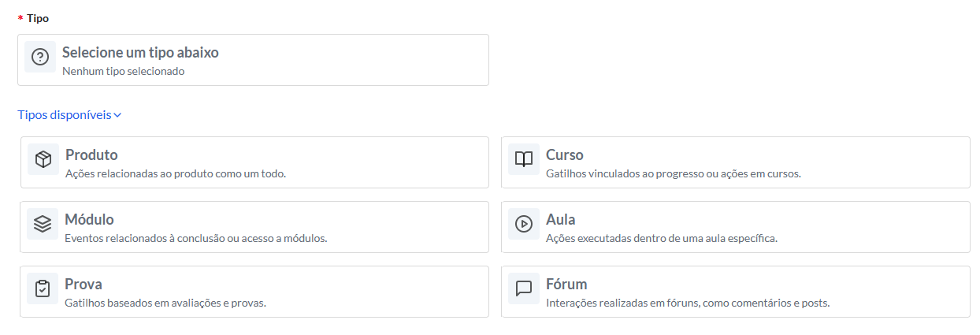Pick the Módulo type option
980x335 pixels.
coord(254,227)
